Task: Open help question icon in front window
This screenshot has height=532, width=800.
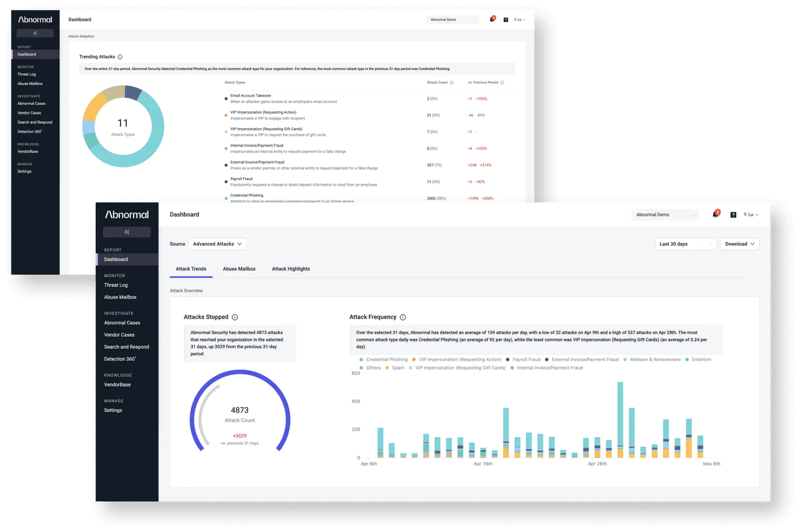Action: [x=733, y=215]
